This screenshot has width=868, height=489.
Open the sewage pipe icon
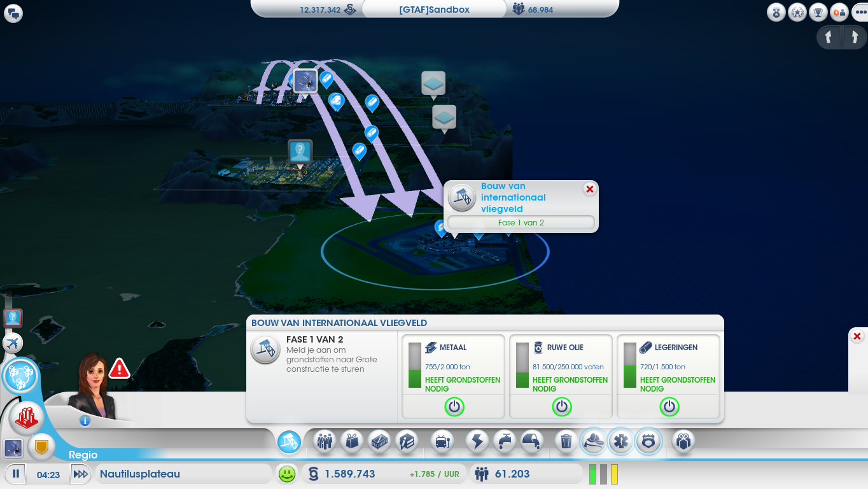[x=532, y=441]
